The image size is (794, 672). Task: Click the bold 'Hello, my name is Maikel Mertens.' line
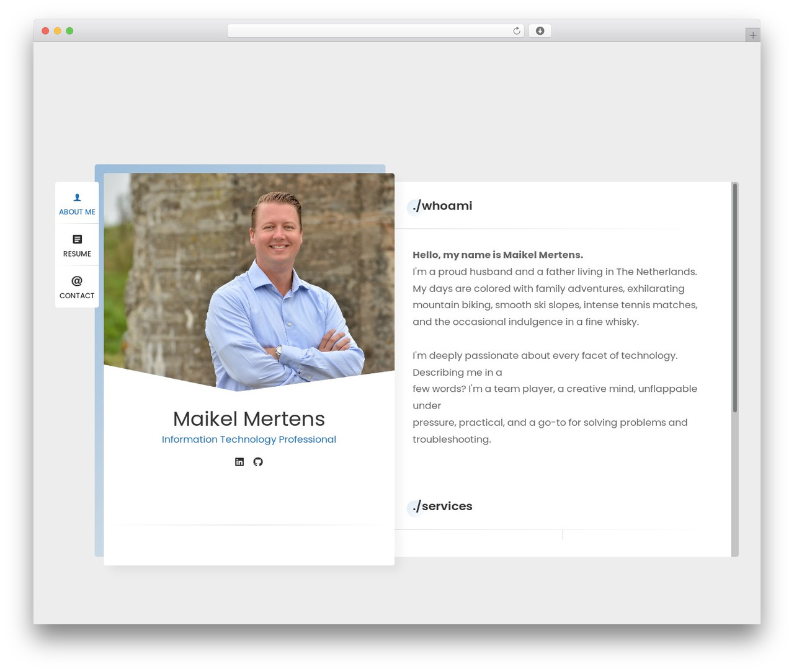click(x=498, y=255)
